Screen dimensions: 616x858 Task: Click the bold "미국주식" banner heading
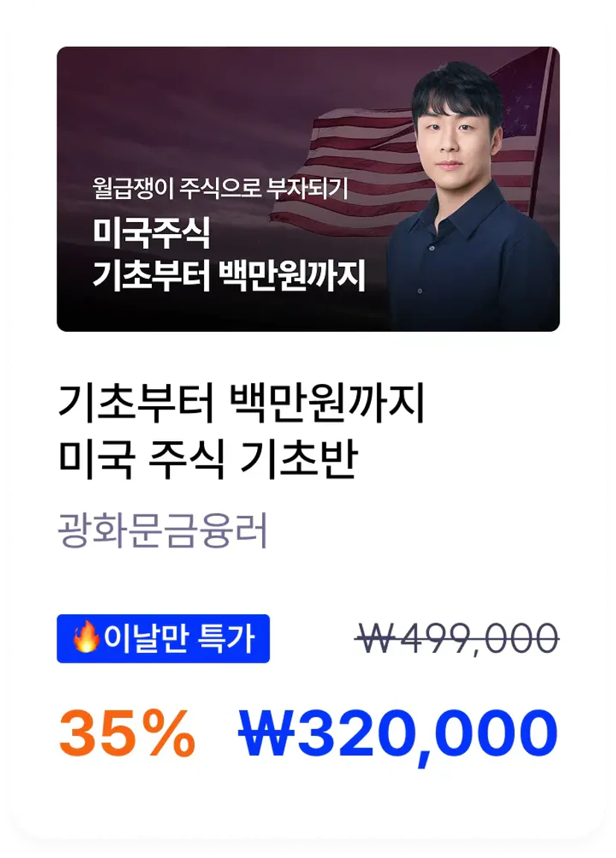[x=151, y=233]
